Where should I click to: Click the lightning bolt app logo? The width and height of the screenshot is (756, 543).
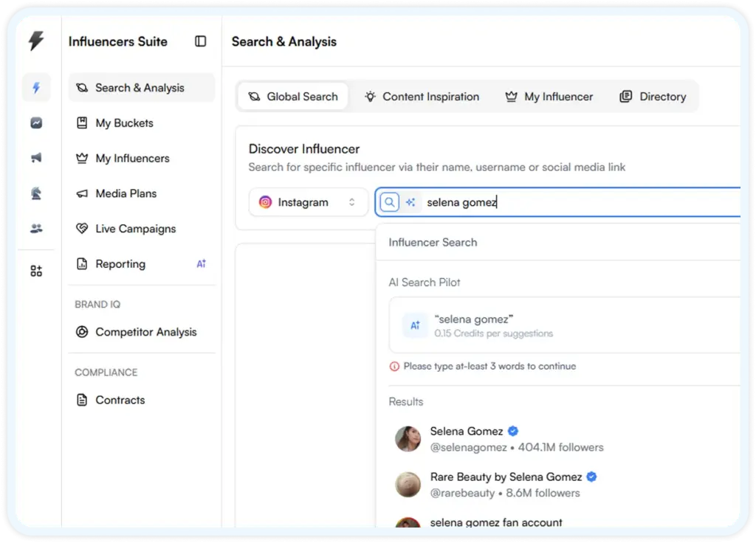(36, 41)
